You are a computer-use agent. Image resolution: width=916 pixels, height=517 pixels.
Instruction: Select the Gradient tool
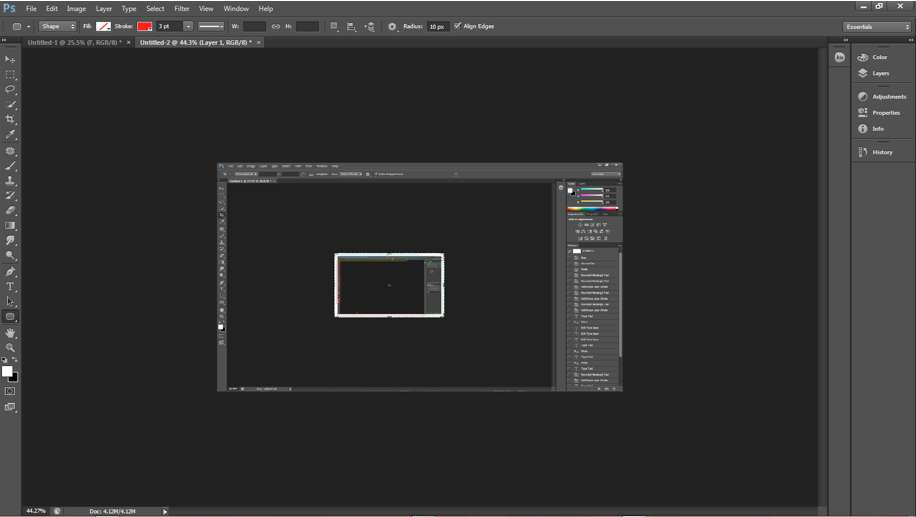(10, 225)
